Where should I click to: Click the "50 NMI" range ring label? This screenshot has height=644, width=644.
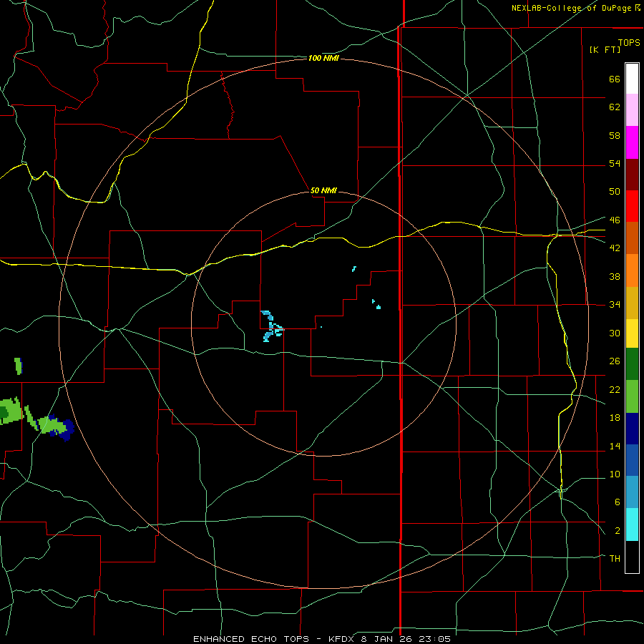click(323, 190)
